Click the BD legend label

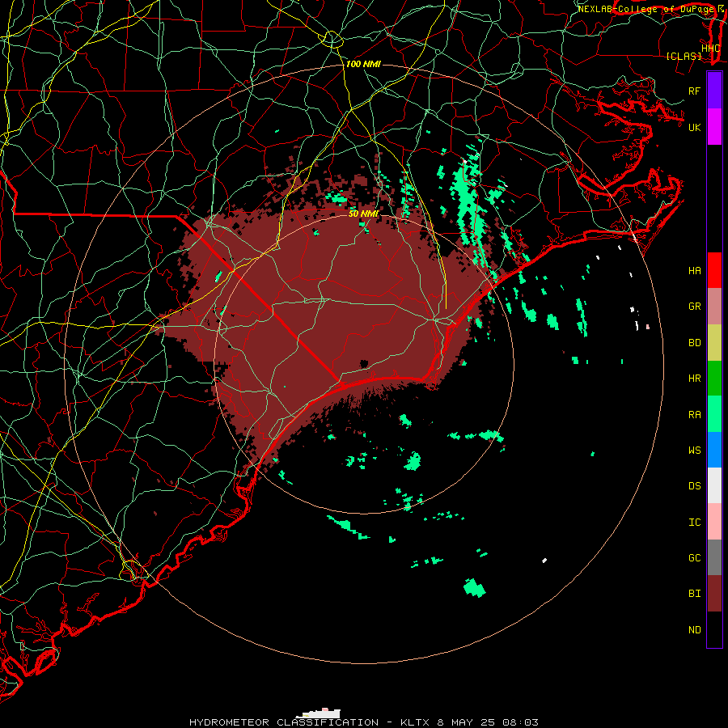tap(694, 343)
